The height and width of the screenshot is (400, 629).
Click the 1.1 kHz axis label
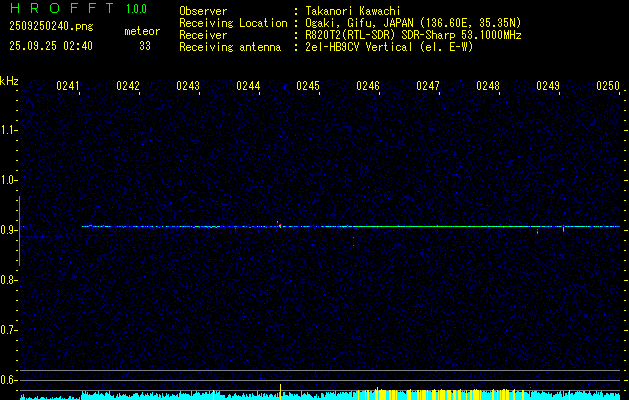coord(8,130)
